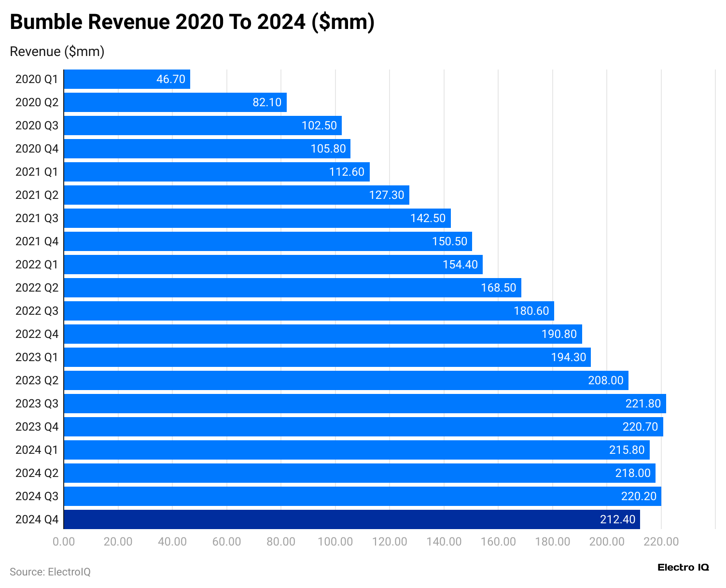Select the dark 2024 Q4 bar showing 212.40
This screenshot has height=588, width=726.
click(352, 519)
